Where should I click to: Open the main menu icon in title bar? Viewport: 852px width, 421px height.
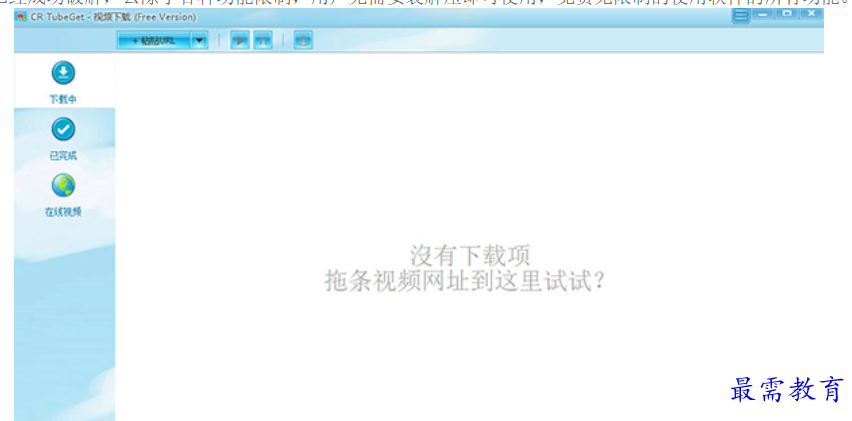(x=741, y=16)
